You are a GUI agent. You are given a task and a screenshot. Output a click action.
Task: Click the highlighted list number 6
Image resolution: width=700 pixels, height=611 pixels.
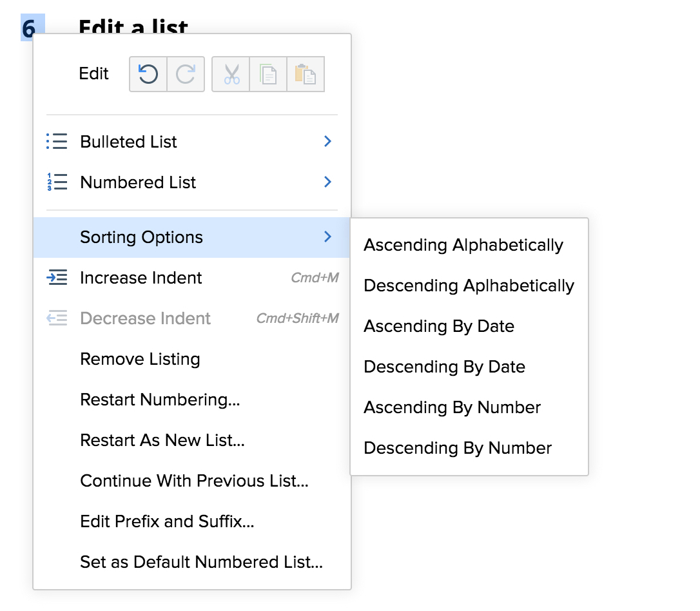coord(29,29)
